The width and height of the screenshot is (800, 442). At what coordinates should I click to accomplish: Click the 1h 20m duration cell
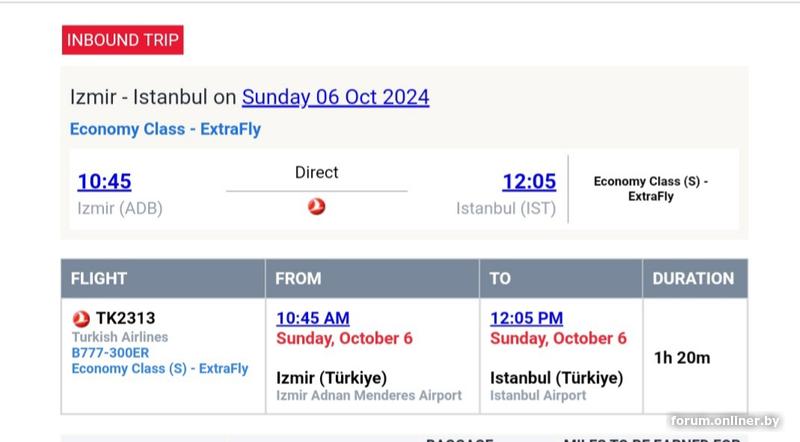point(681,357)
